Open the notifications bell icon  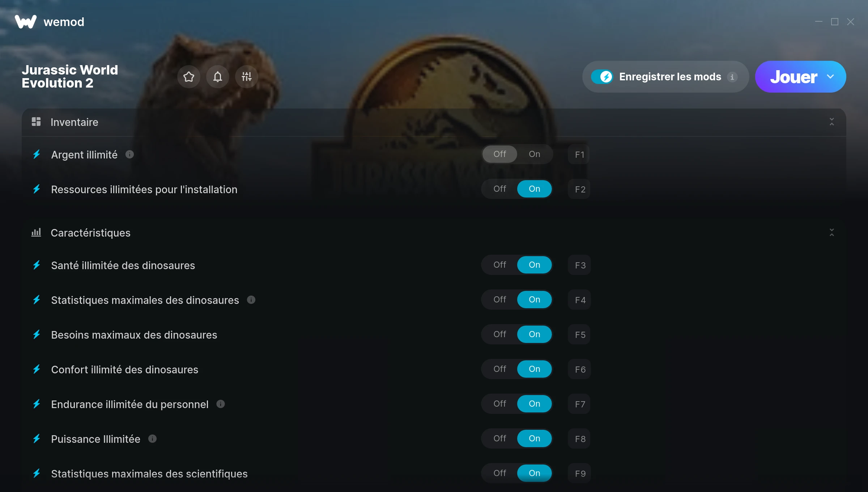point(217,77)
